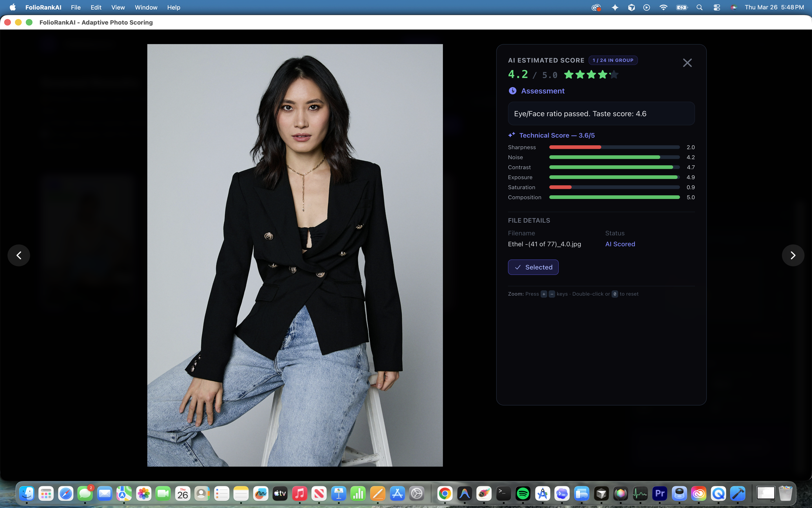Go to the next photo with right arrow
This screenshot has height=508, width=812.
tap(793, 255)
